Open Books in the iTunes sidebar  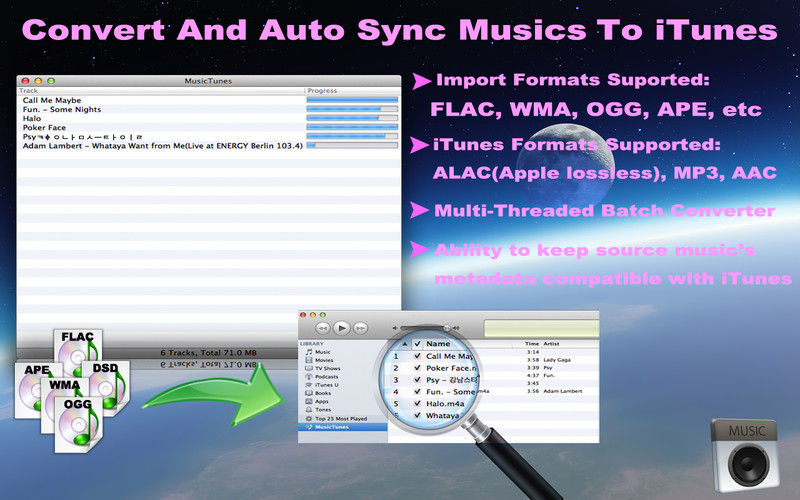(x=323, y=393)
